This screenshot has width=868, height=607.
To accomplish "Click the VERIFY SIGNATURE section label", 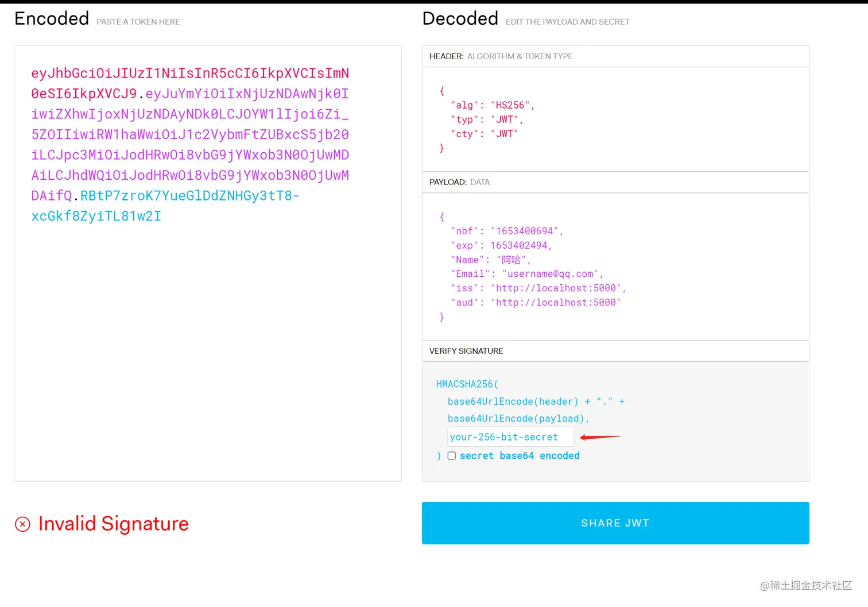I will pyautogui.click(x=466, y=351).
